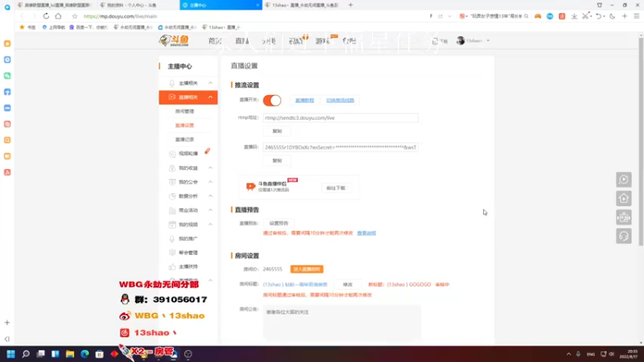
Task: Click the 切换推流线路 link
Action: [x=340, y=100]
